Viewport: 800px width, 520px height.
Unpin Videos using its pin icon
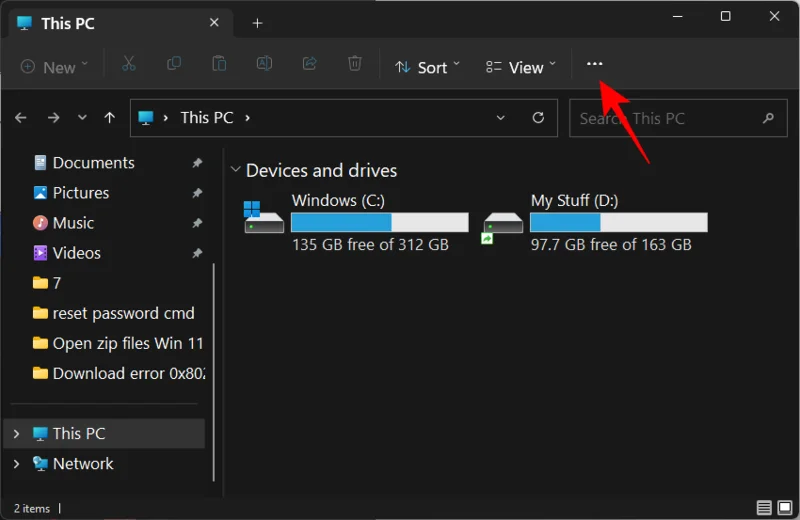pos(197,254)
